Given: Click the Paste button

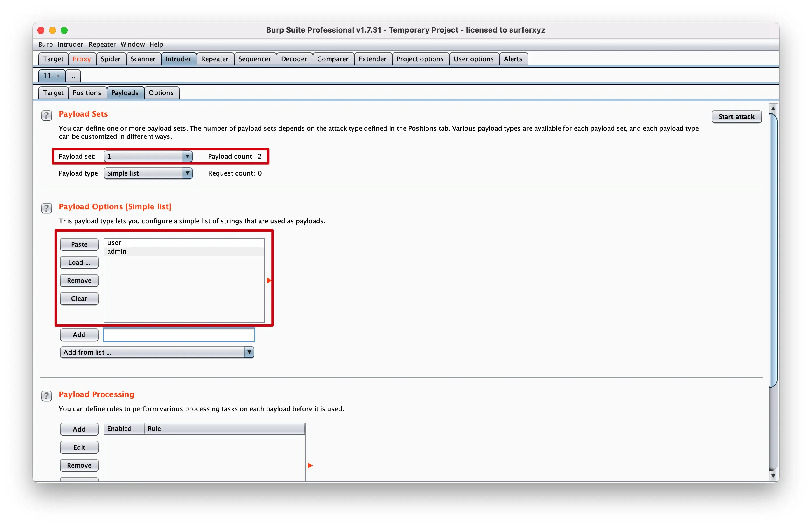Looking at the screenshot, I should point(79,244).
